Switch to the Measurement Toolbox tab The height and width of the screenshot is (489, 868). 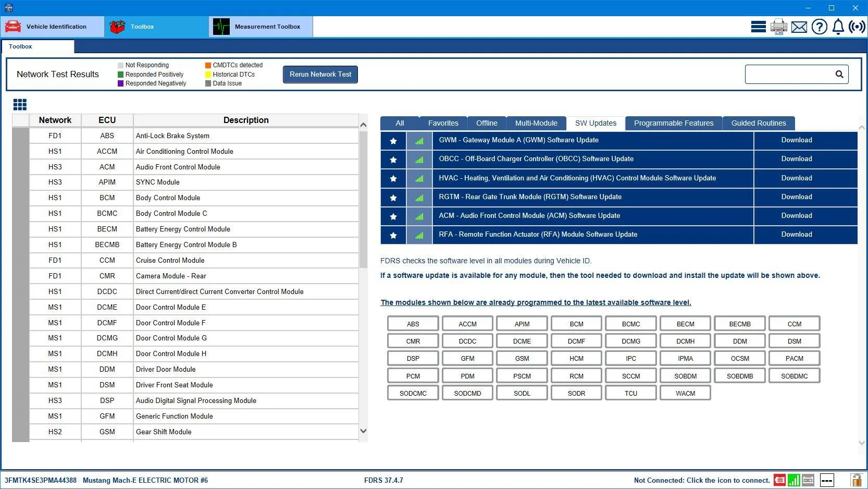pyautogui.click(x=261, y=27)
